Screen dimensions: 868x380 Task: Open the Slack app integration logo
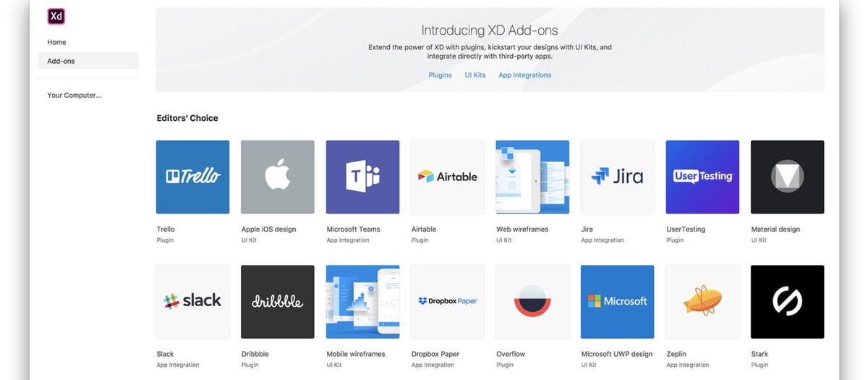192,302
